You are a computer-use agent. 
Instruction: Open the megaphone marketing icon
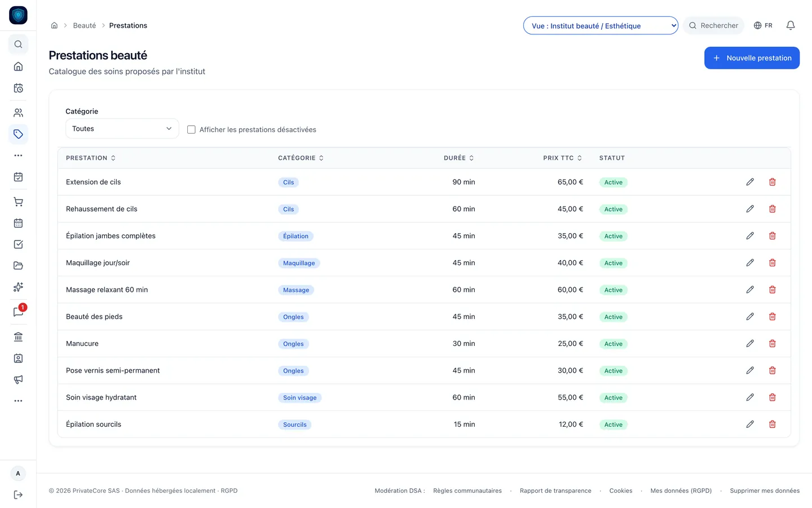(x=18, y=380)
